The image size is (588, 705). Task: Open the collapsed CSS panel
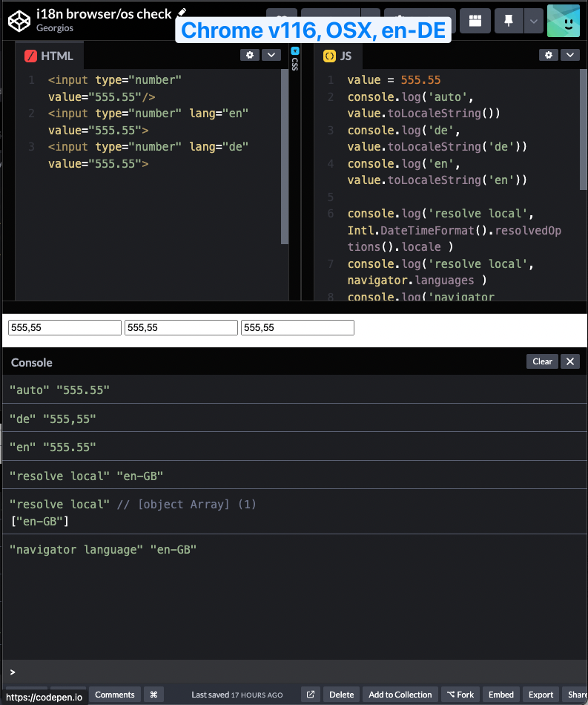294,59
